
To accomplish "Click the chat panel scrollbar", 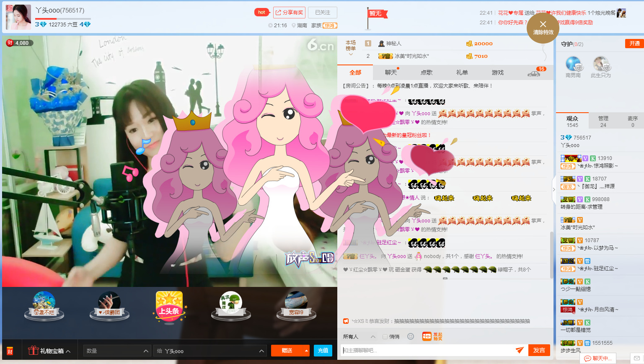I will 552,254.
